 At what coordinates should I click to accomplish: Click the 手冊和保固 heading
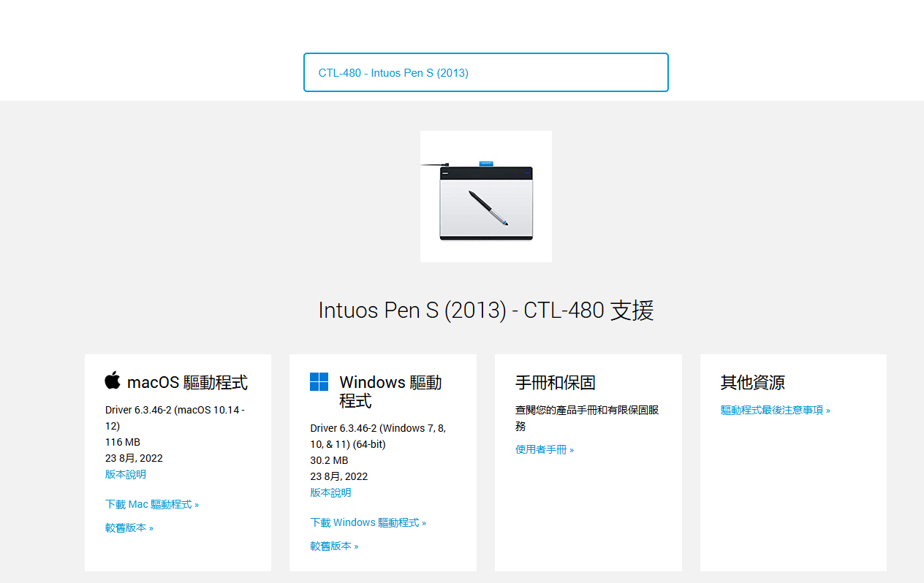coord(556,382)
